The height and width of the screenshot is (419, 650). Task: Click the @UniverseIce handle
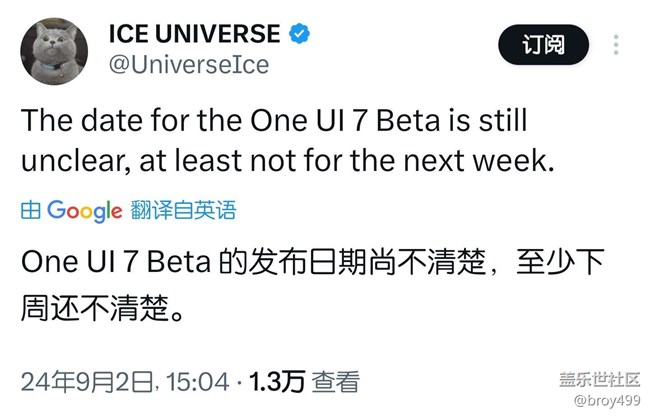point(187,65)
